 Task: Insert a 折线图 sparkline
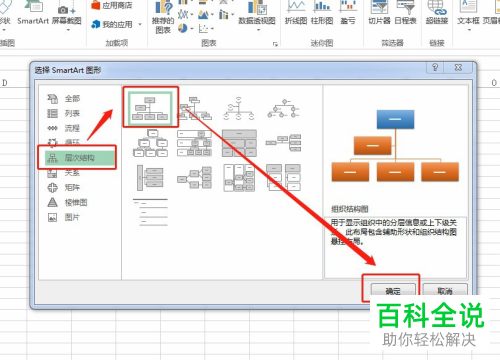coord(296,13)
